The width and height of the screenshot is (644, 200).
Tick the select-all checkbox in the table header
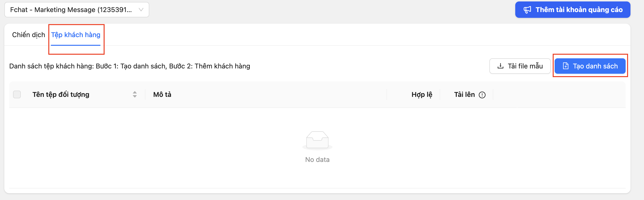click(x=17, y=94)
